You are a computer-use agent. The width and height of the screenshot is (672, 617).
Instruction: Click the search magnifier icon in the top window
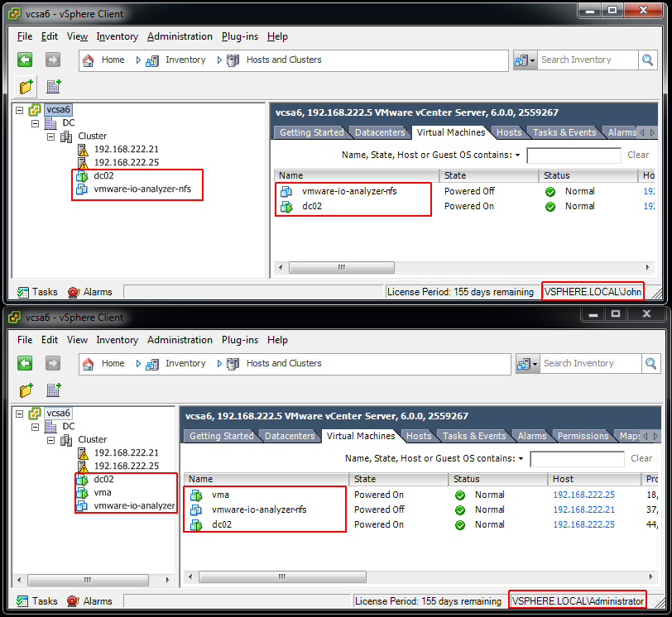pos(647,60)
